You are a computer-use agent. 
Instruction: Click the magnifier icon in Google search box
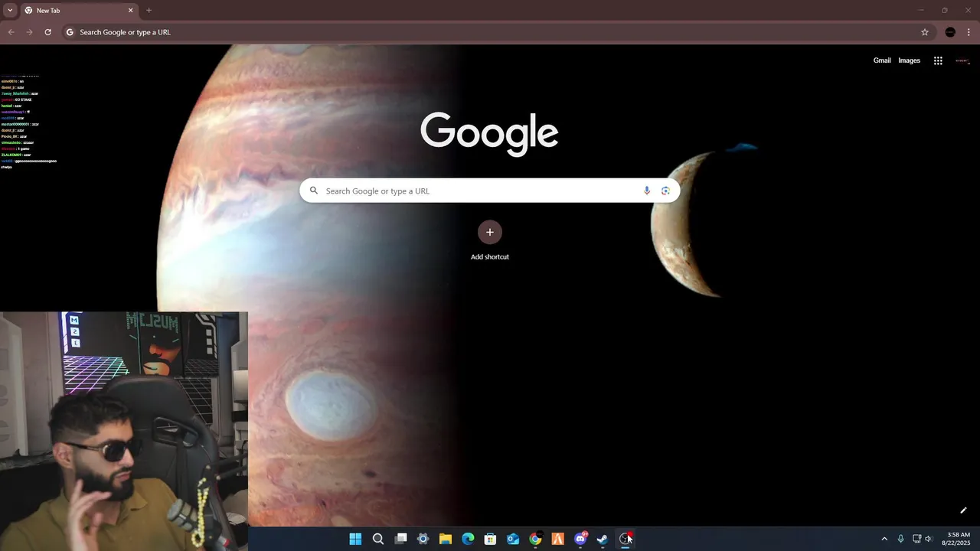[313, 191]
